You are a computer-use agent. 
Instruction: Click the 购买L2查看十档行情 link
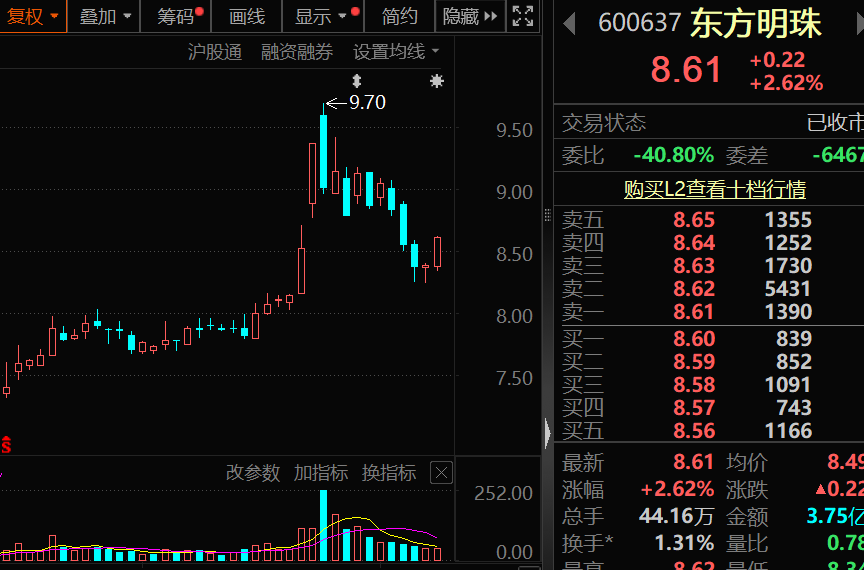click(x=714, y=189)
